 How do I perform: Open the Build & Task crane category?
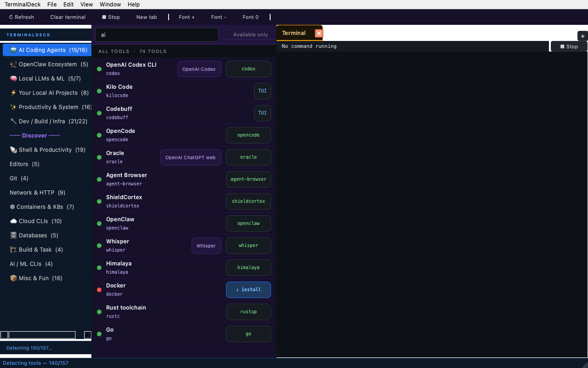click(46, 250)
